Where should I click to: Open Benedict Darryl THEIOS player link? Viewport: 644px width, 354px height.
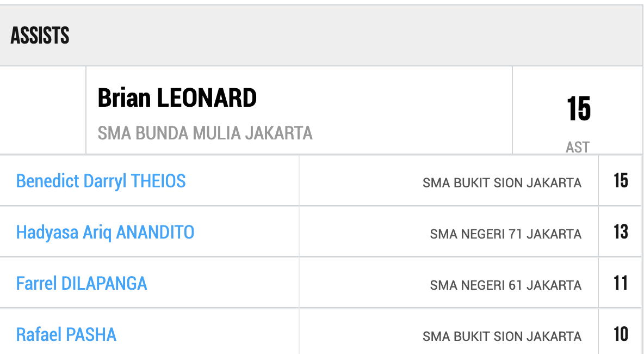[101, 181]
